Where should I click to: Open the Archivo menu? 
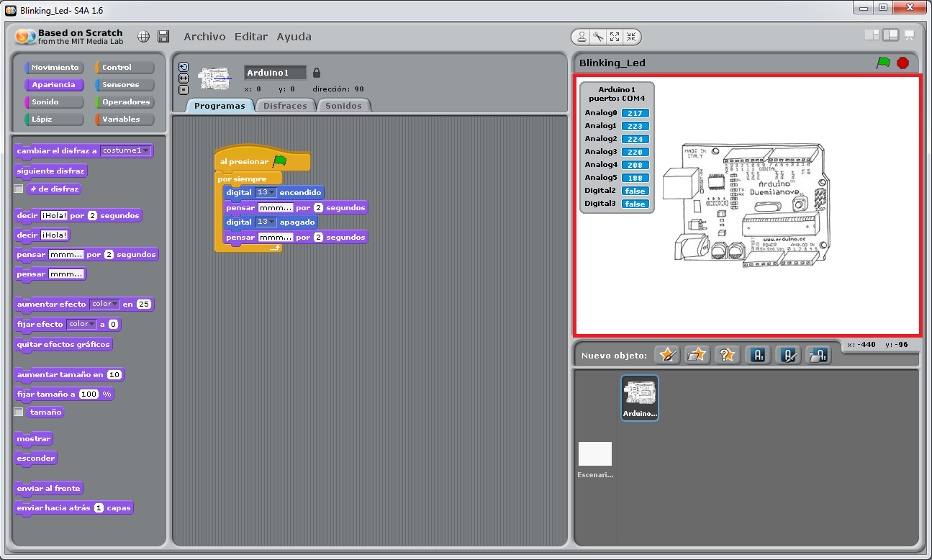click(x=204, y=37)
